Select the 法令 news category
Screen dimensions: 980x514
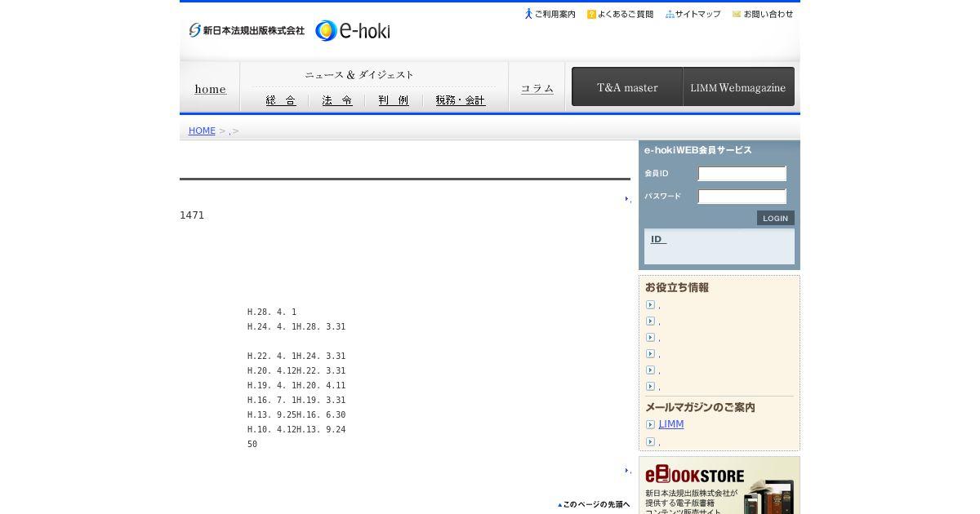pos(337,100)
